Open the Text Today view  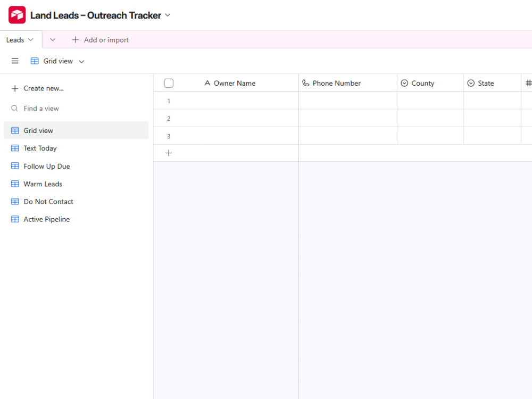[76, 148]
